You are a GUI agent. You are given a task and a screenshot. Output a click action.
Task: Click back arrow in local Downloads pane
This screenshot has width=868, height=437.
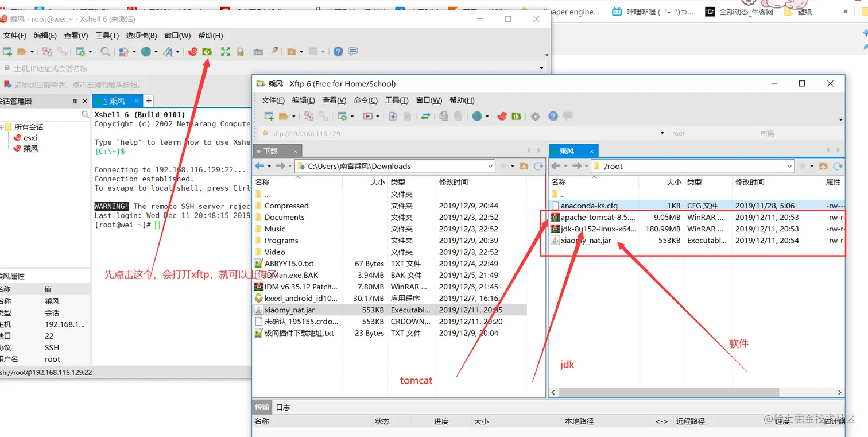point(259,166)
